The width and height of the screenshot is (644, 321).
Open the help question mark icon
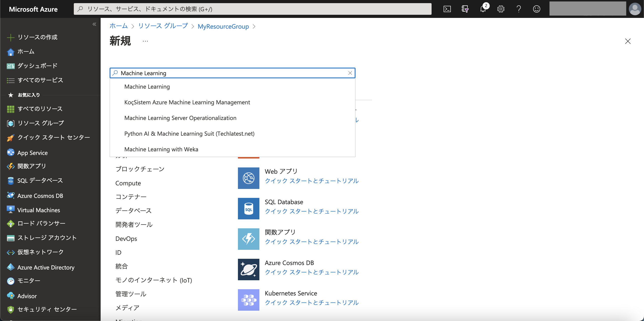point(519,9)
